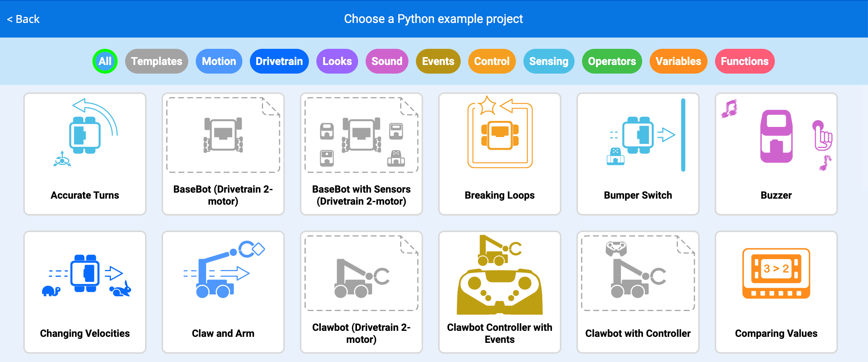This screenshot has width=868, height=362.
Task: Show only Operators examples
Action: pyautogui.click(x=612, y=61)
